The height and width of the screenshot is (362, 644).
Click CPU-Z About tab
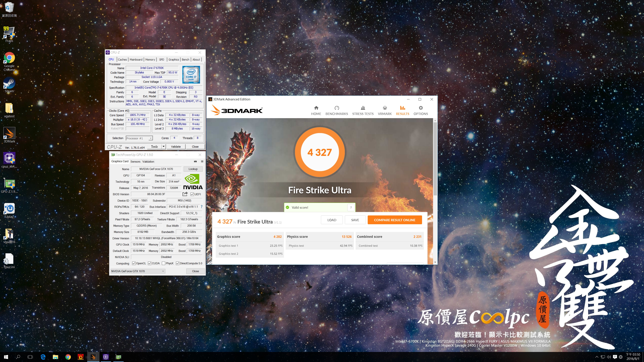[x=196, y=59]
